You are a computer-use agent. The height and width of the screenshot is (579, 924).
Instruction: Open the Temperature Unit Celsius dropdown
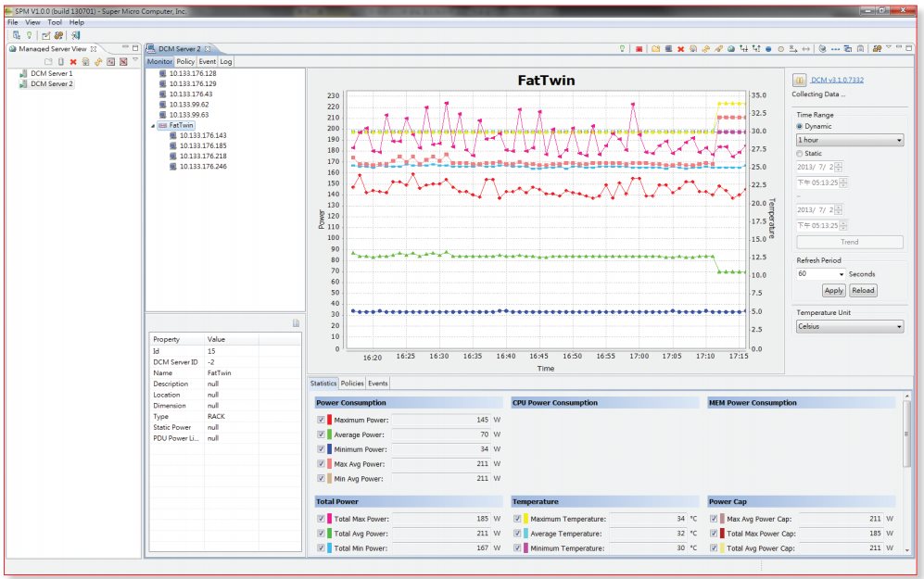[850, 326]
